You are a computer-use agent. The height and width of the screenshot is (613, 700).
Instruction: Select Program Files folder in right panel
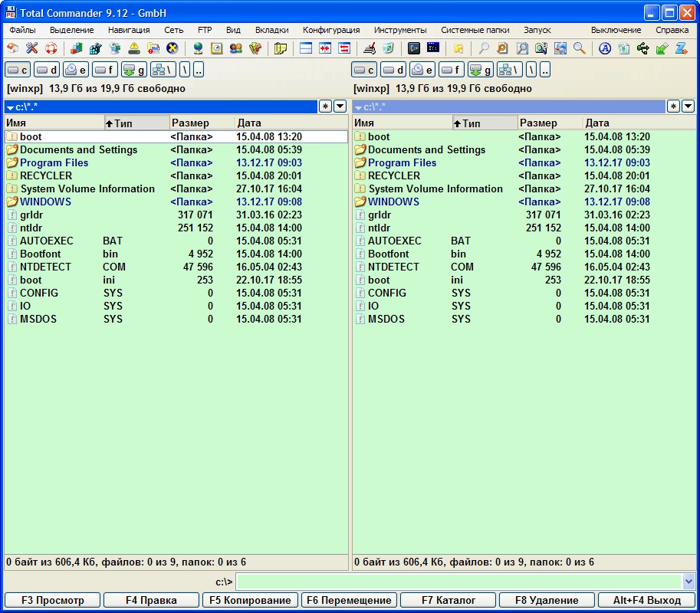524,163
